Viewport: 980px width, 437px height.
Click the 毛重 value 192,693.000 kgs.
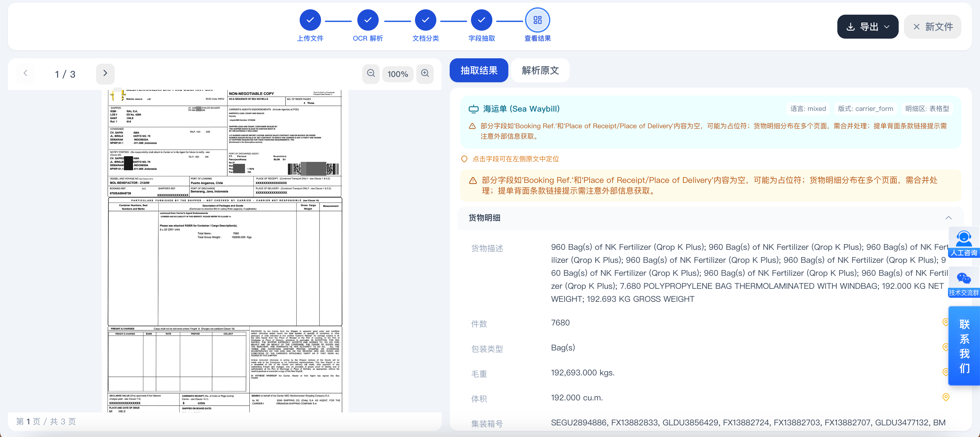click(x=582, y=372)
